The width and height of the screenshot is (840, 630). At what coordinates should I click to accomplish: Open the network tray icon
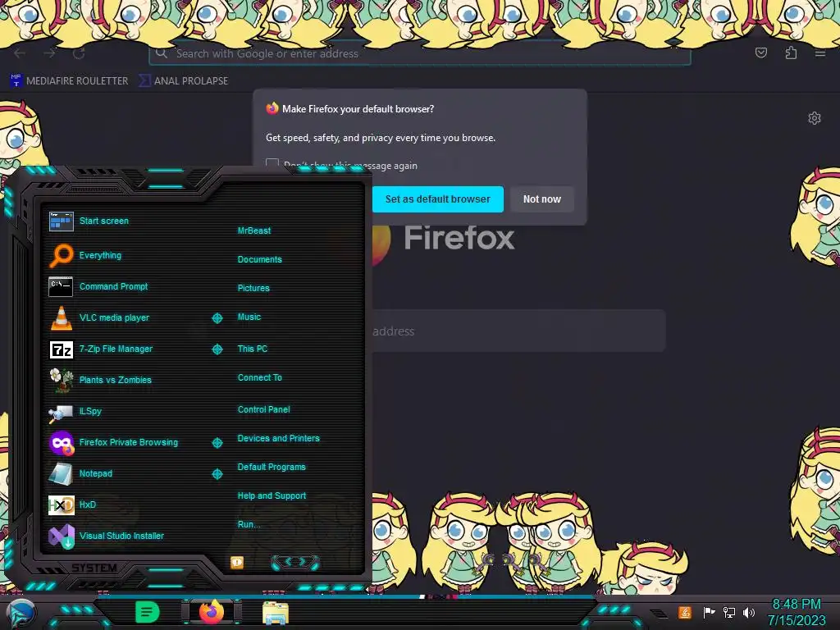click(x=729, y=612)
